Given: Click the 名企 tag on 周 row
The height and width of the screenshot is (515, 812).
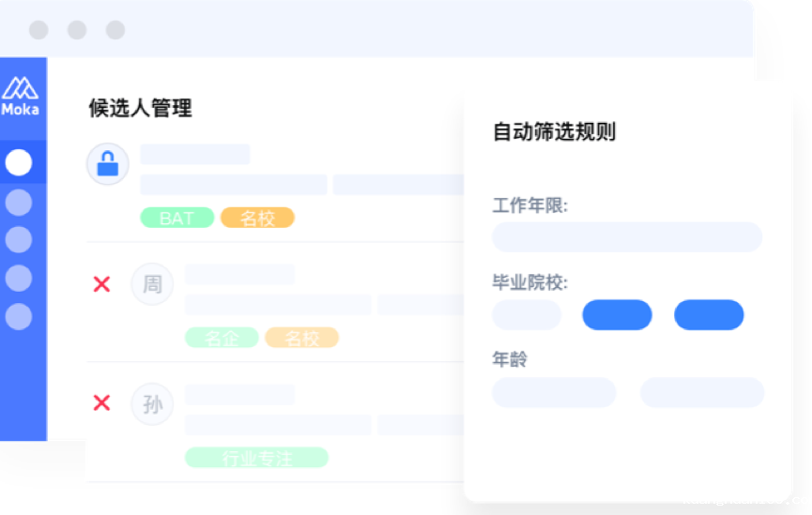Looking at the screenshot, I should tap(222, 338).
